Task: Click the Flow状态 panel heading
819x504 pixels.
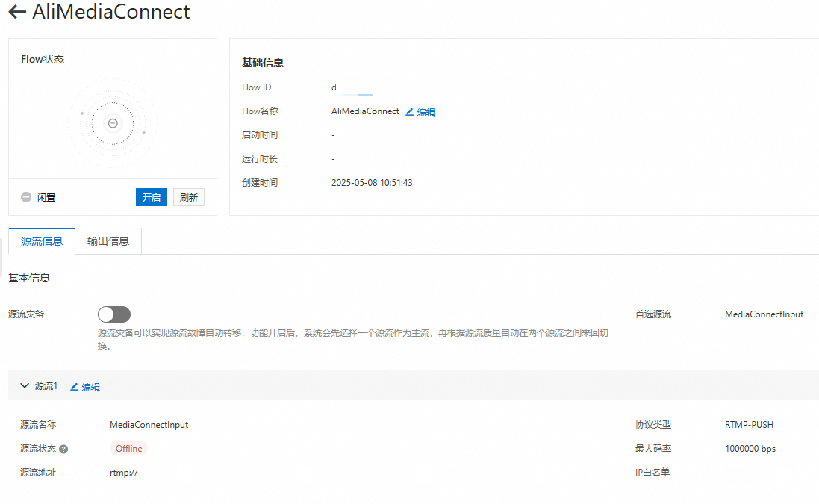Action: [x=43, y=59]
